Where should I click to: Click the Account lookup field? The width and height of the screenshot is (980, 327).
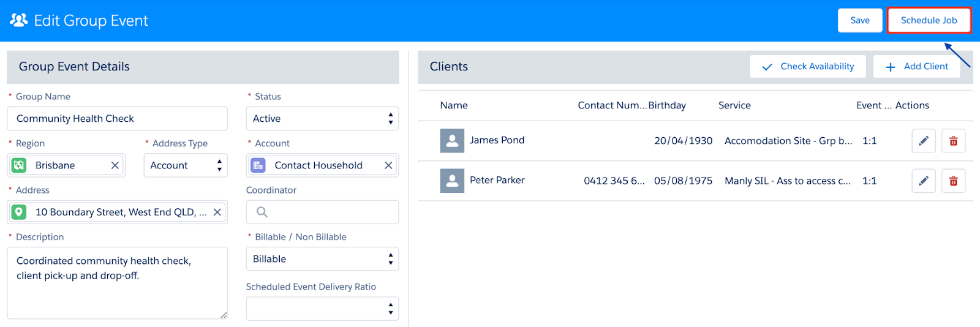322,165
